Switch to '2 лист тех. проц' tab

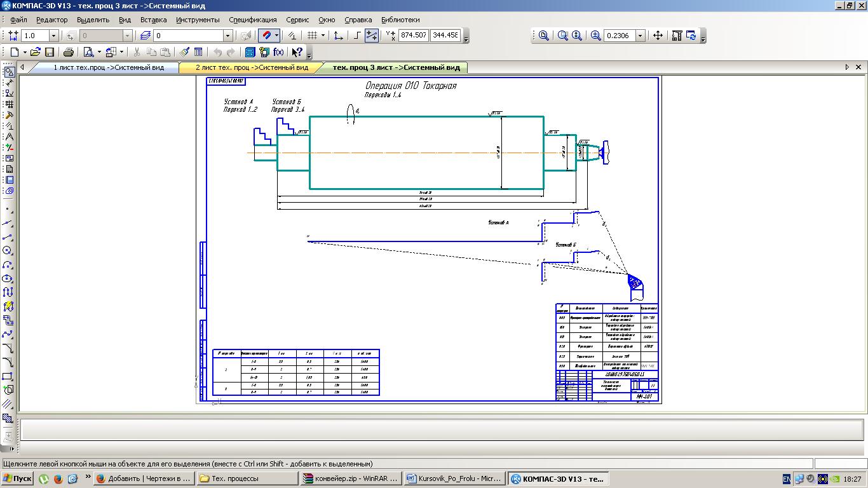click(252, 67)
